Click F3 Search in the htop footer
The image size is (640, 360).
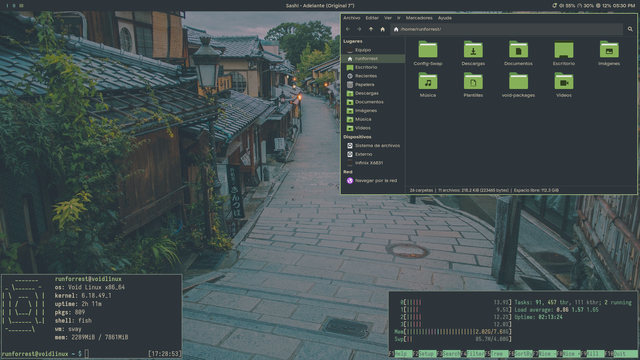tap(449, 353)
